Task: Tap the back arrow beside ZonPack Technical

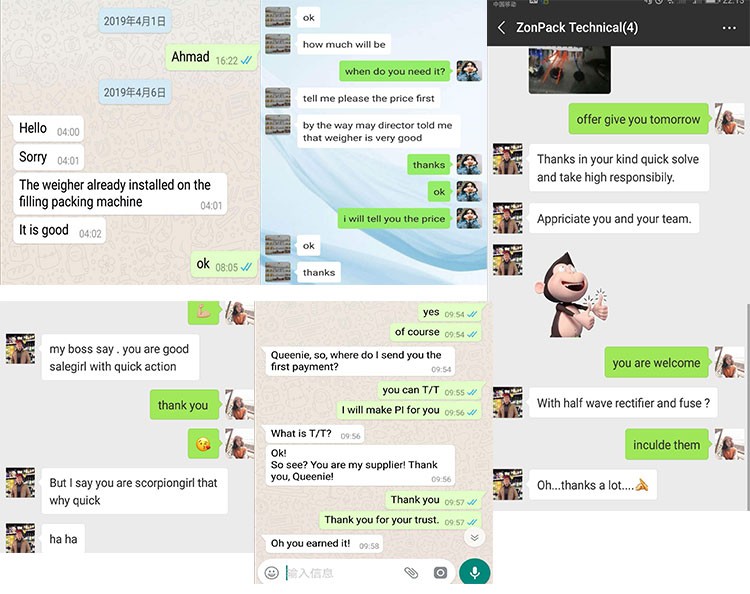Action: [501, 27]
